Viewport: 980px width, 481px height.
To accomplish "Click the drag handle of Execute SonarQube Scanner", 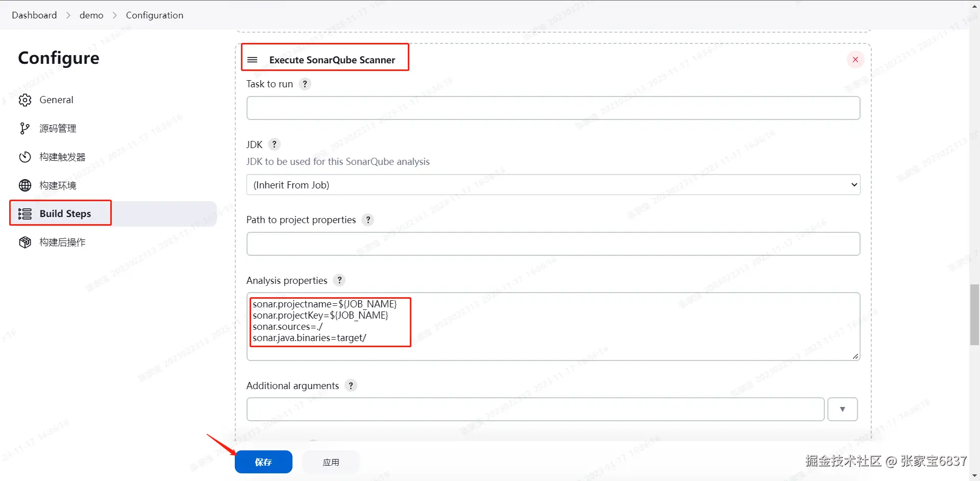I will point(252,60).
